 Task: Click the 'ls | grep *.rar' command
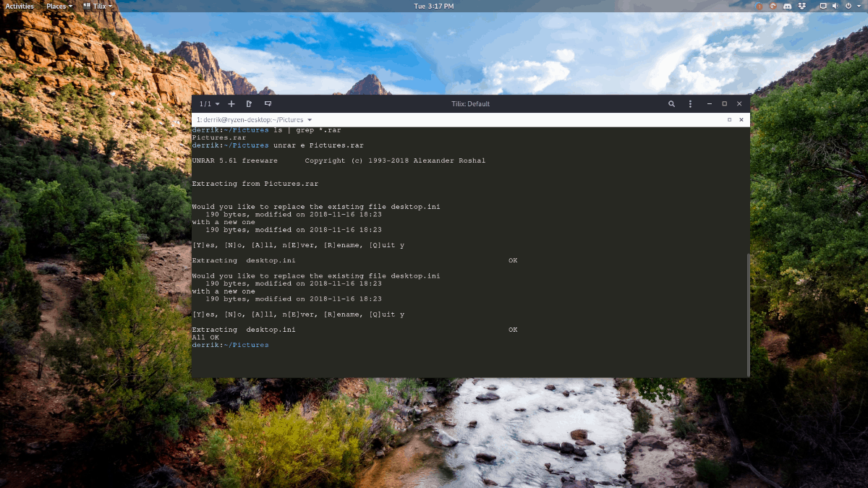point(307,130)
